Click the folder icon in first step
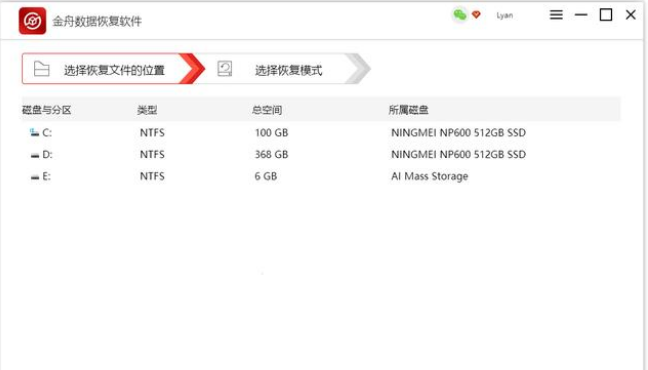The height and width of the screenshot is (370, 648). (x=41, y=69)
